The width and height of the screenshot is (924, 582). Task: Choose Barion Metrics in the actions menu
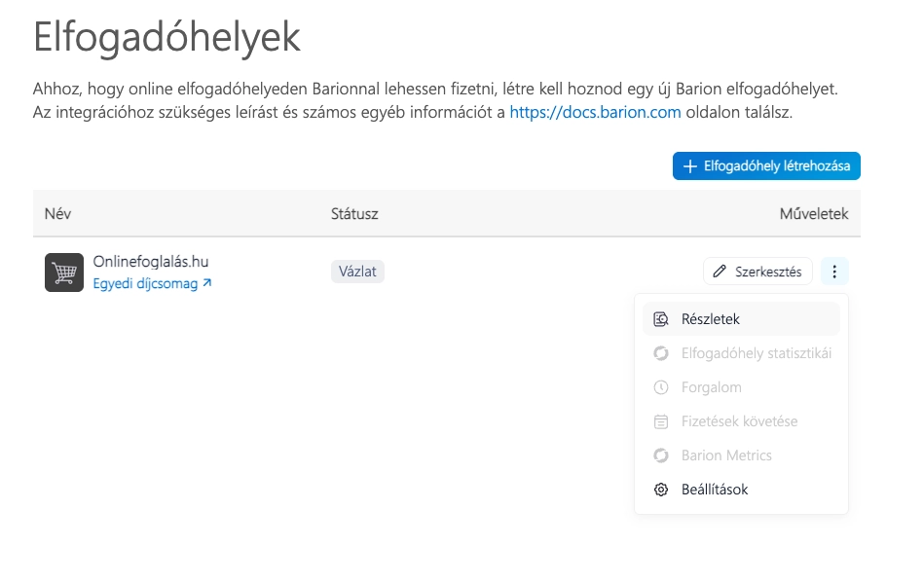click(x=726, y=455)
